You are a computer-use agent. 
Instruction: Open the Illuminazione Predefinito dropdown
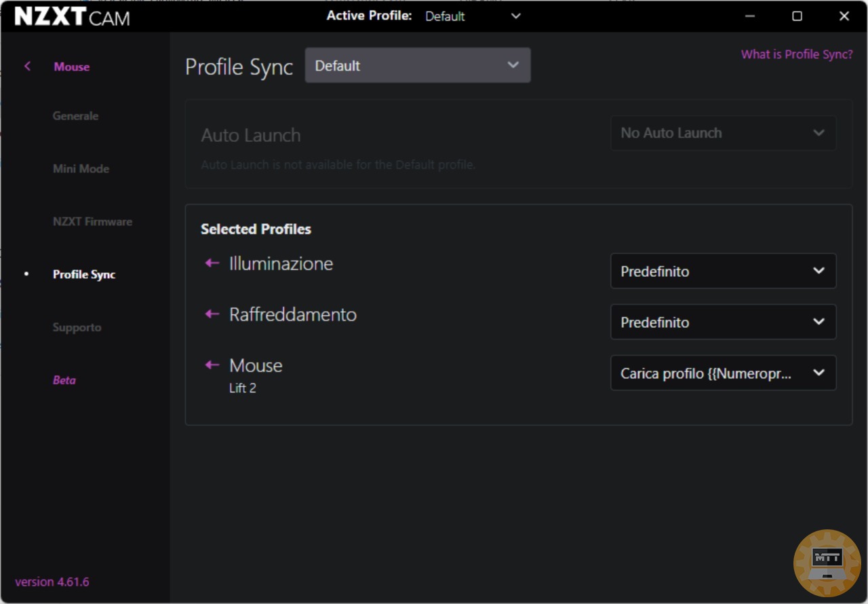(723, 271)
